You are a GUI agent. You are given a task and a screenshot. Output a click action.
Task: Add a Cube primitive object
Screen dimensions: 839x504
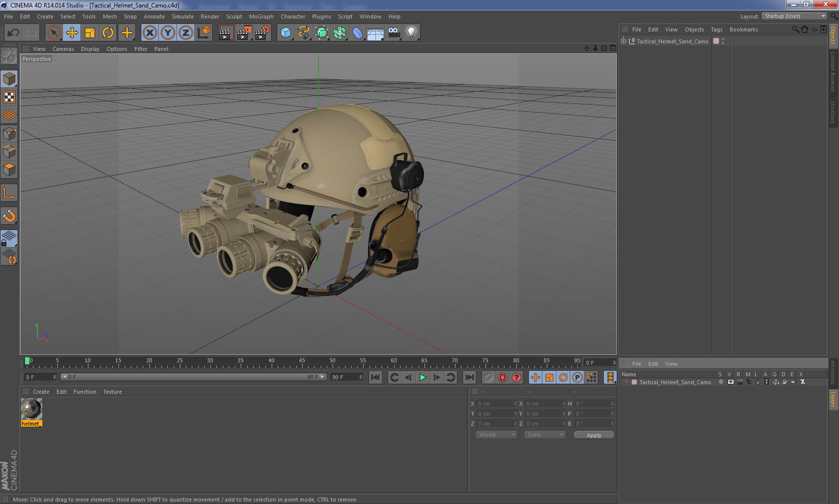286,33
